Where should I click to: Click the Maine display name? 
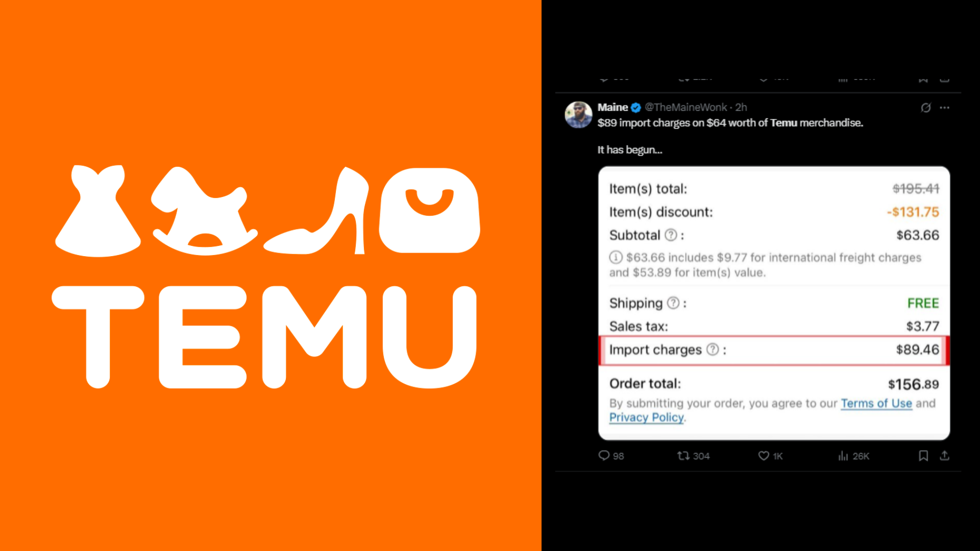(x=612, y=107)
